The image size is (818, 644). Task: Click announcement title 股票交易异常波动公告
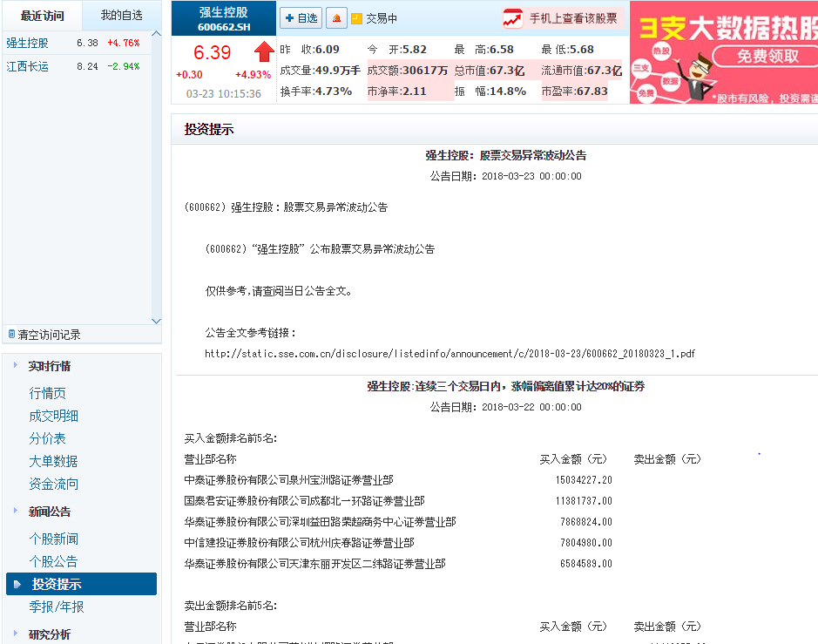pyautogui.click(x=505, y=155)
